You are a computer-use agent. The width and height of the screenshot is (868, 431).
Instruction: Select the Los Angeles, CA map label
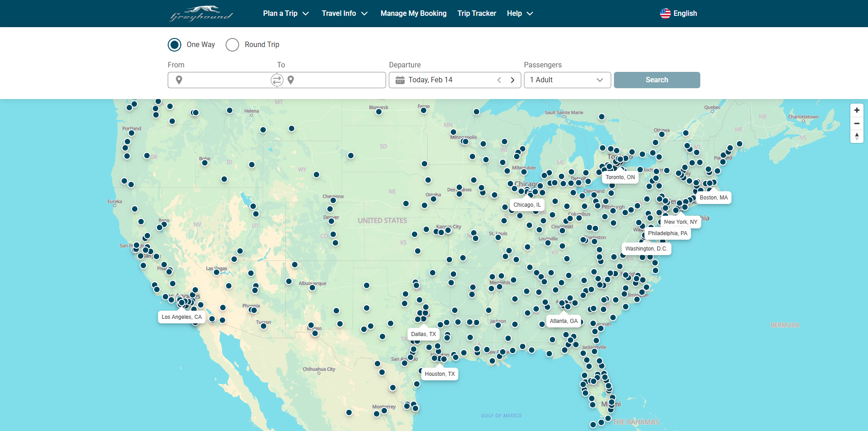point(182,317)
